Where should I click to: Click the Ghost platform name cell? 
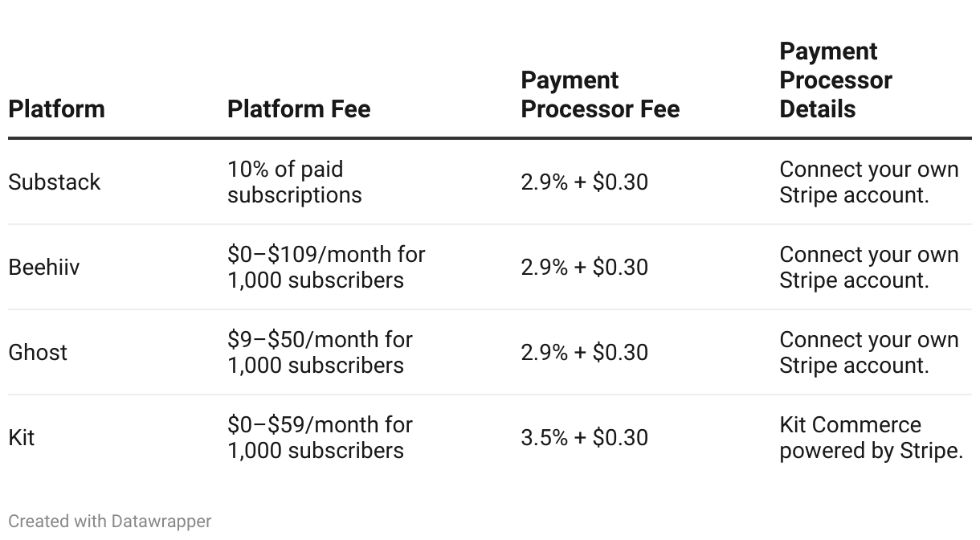(38, 353)
